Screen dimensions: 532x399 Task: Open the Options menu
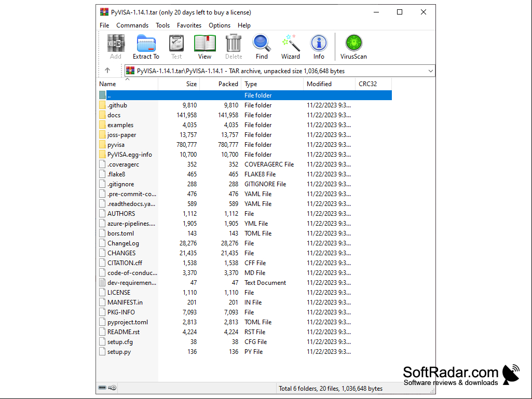pos(220,25)
